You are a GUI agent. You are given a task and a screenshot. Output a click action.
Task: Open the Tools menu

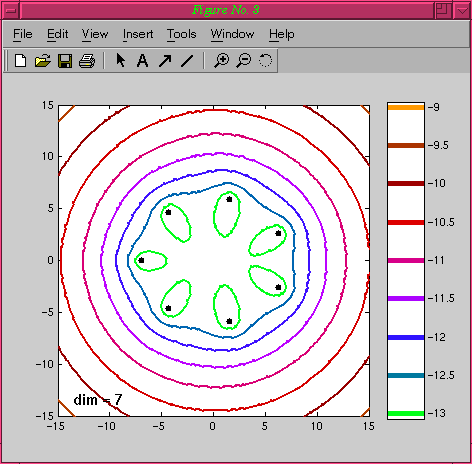click(182, 34)
